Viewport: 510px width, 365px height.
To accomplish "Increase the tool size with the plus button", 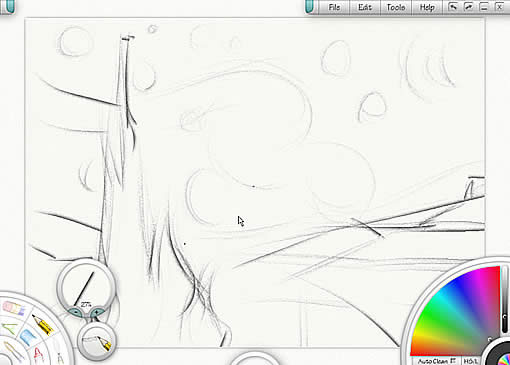I will (97, 312).
